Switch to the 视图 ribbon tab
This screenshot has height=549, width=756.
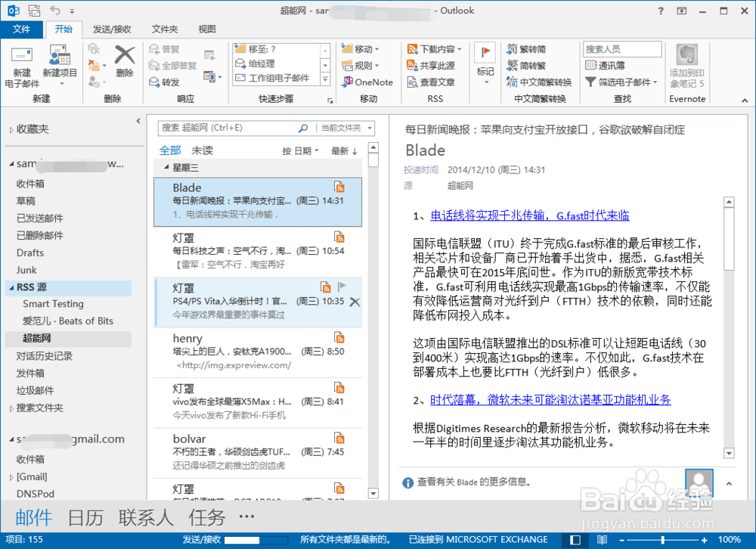pyautogui.click(x=206, y=29)
